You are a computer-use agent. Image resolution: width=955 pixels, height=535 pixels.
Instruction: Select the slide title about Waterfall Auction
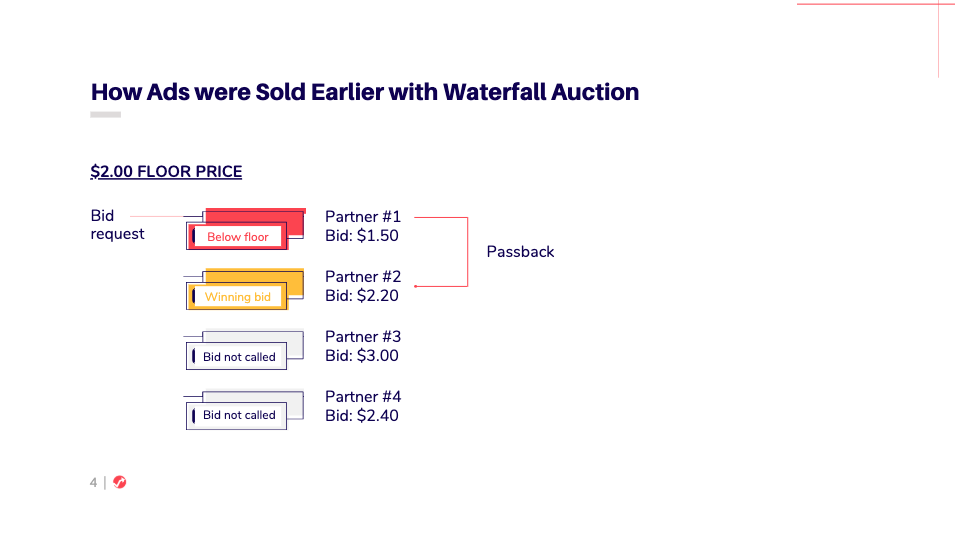(x=365, y=92)
